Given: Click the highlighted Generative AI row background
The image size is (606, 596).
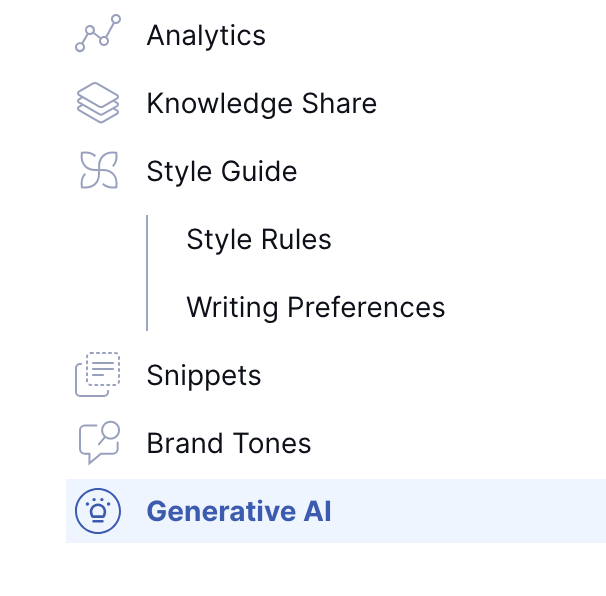Looking at the screenshot, I should [470, 511].
